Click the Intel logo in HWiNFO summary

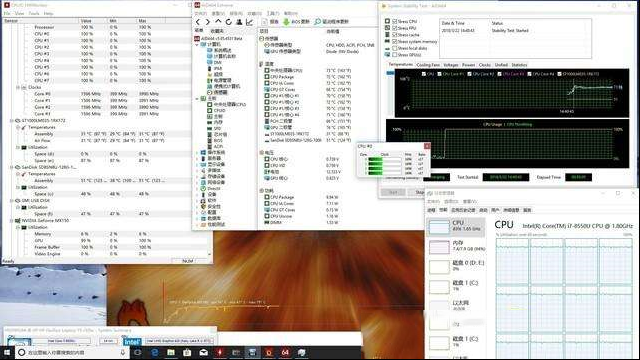pyautogui.click(x=131, y=342)
